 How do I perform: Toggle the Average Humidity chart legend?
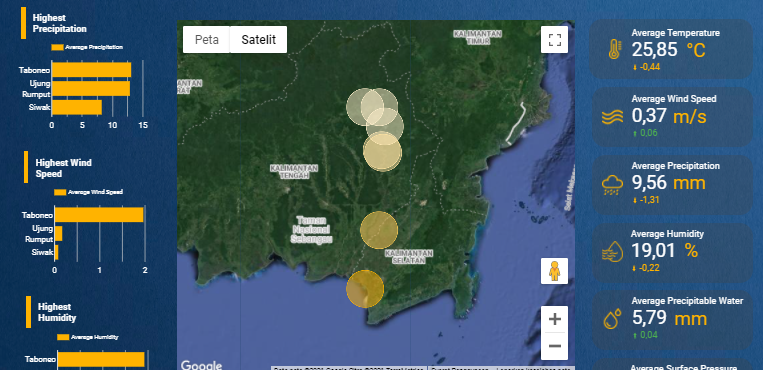coord(88,337)
